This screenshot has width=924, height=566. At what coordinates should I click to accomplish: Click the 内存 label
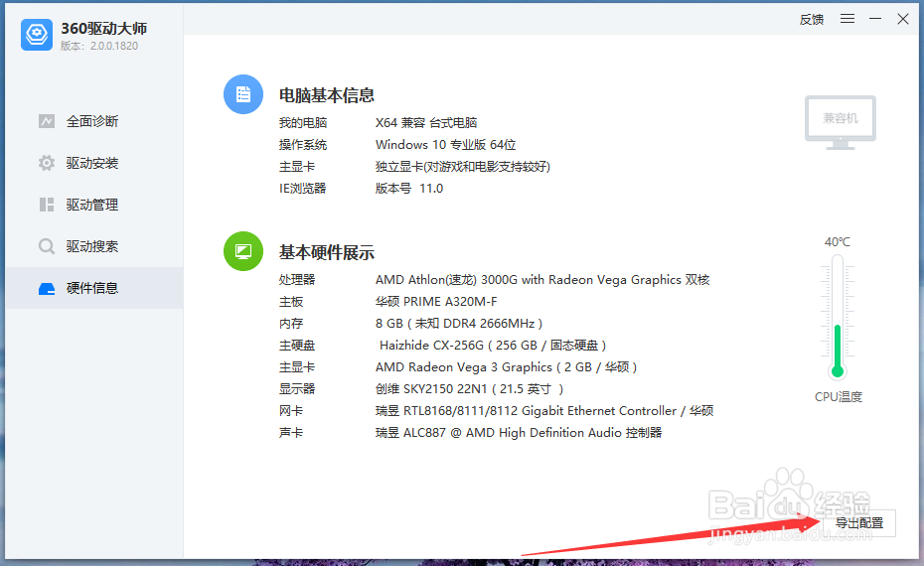(291, 324)
